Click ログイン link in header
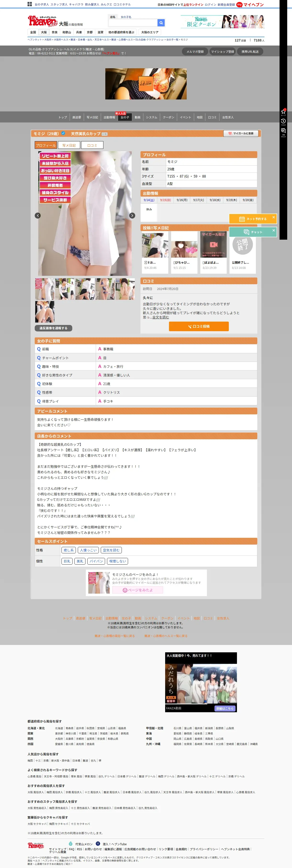 pos(210,5)
